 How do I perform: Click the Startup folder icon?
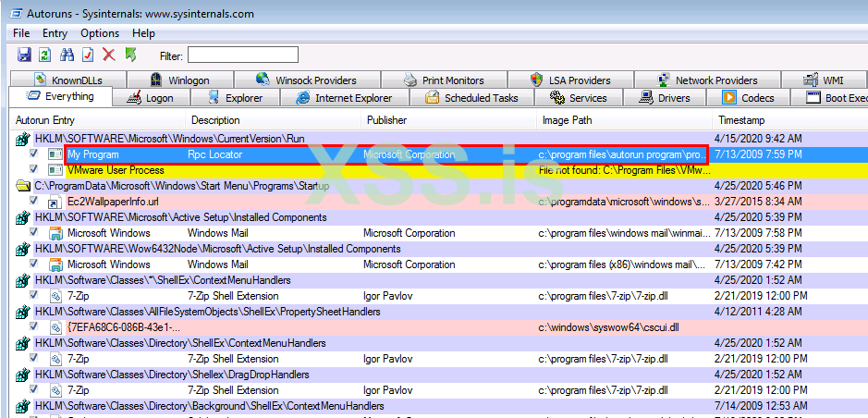coord(23,186)
